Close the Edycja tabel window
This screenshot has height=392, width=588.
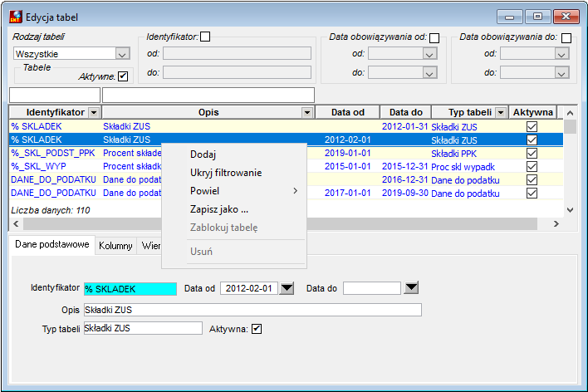click(566, 17)
